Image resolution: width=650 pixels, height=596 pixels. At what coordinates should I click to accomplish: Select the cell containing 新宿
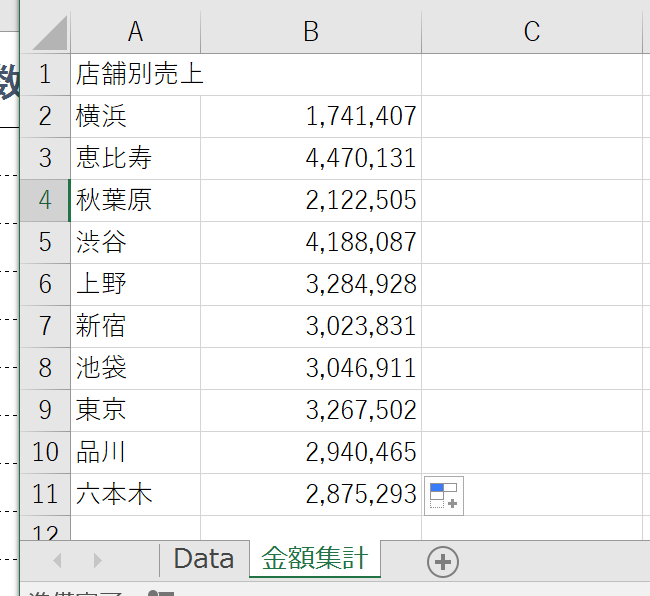coord(136,327)
